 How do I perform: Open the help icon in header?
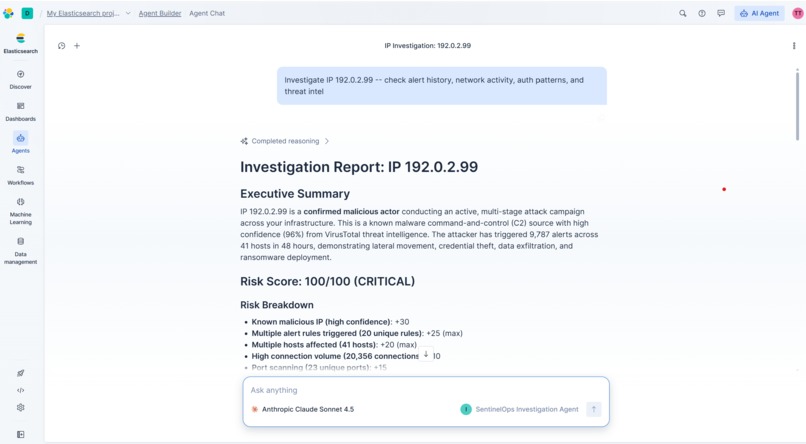pyautogui.click(x=702, y=13)
